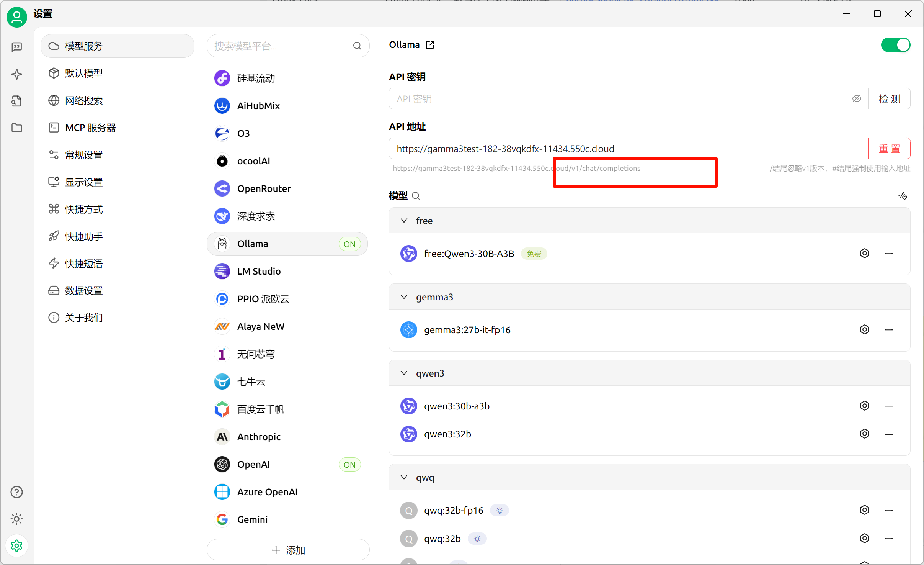Click search icon next to 模型 heading
This screenshot has height=565, width=924.
pos(416,196)
